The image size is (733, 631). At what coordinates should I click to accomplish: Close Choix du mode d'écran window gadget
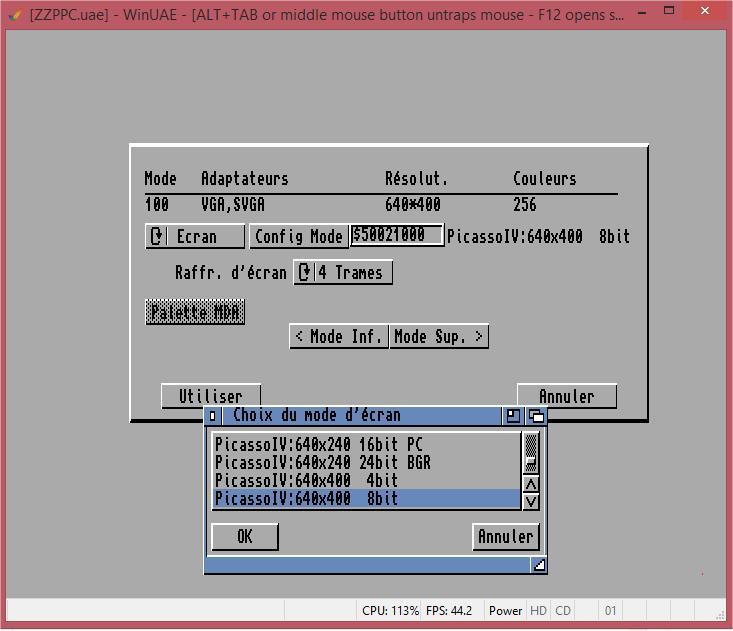(x=213, y=416)
